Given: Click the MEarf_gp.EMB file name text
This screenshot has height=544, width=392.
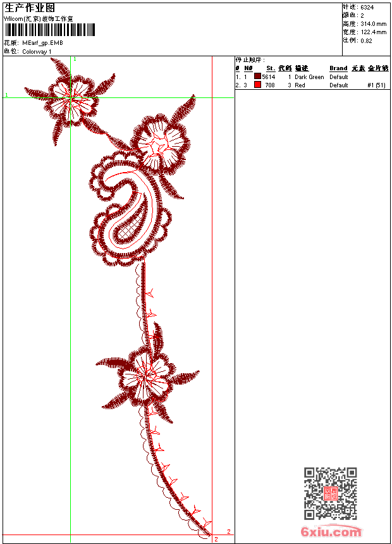Looking at the screenshot, I should pos(42,43).
